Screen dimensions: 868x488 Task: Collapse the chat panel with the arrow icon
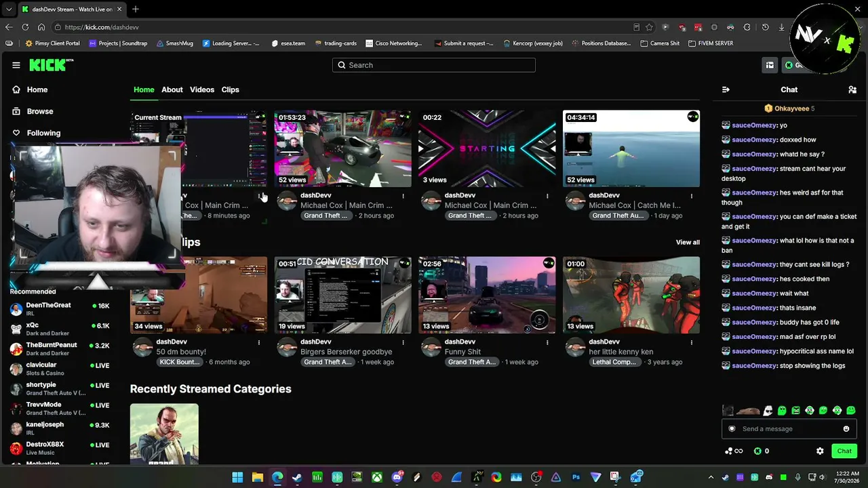tap(726, 89)
